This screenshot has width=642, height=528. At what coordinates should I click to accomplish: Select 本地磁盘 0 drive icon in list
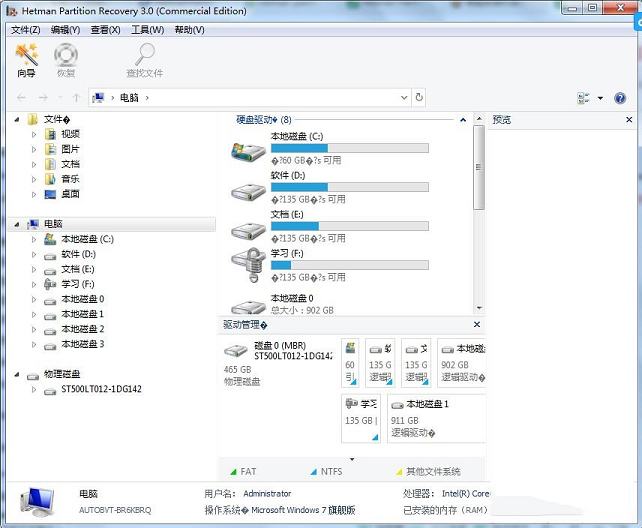tap(248, 307)
